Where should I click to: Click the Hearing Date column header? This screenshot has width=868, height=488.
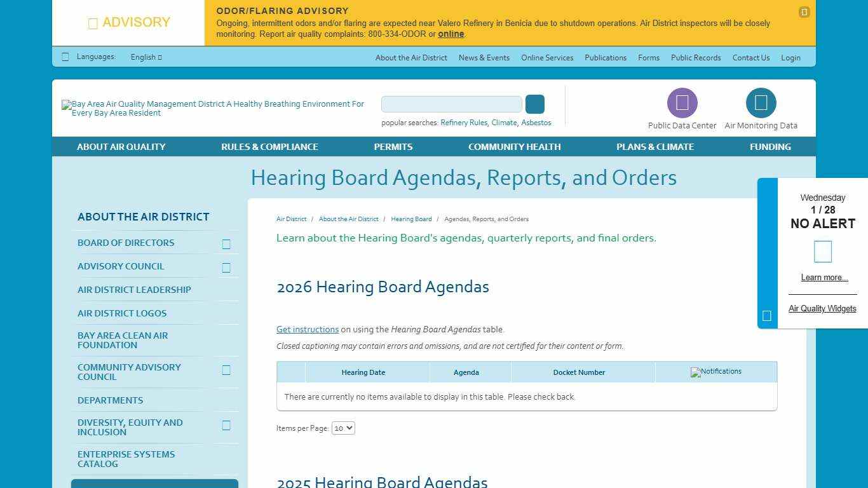tap(363, 372)
